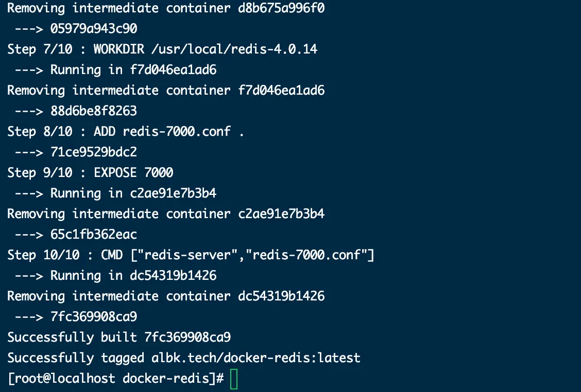
Task: Click the albk.tech/docker-redis:latest tag text
Action: pyautogui.click(x=255, y=358)
